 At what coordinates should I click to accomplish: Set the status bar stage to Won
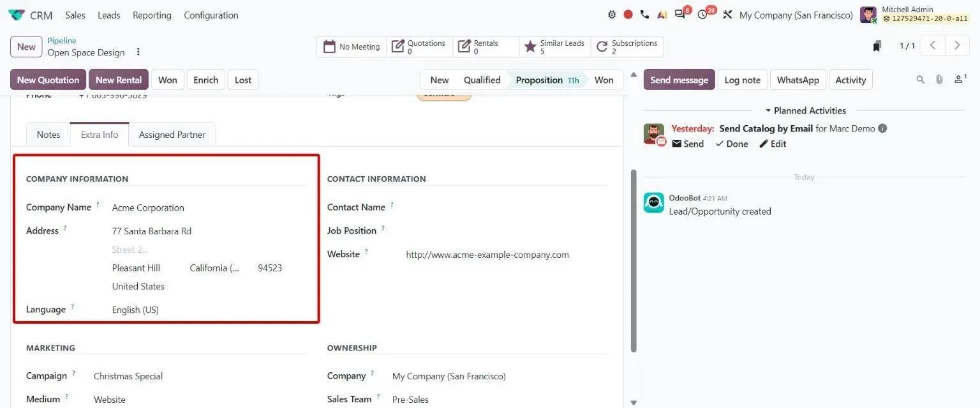coord(604,80)
